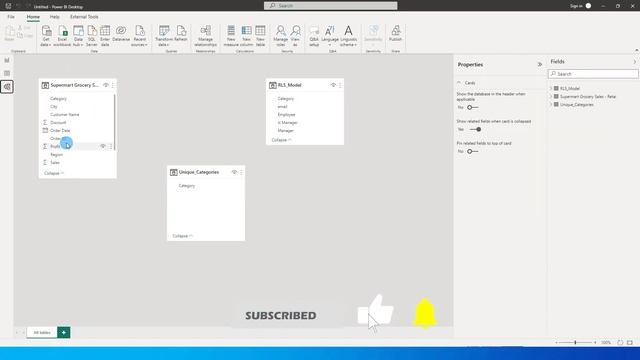This screenshot has height=360, width=640.
Task: Open the Linguistic schema menu
Action: pyautogui.click(x=348, y=36)
